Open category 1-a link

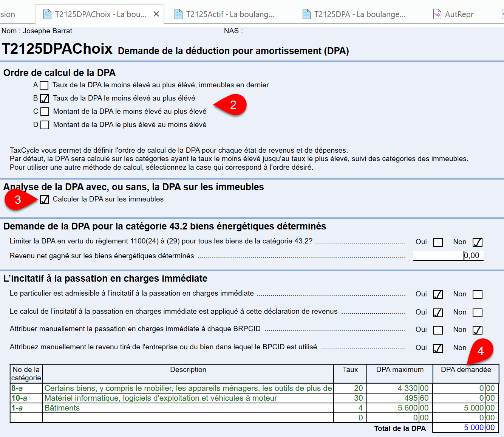(17, 408)
